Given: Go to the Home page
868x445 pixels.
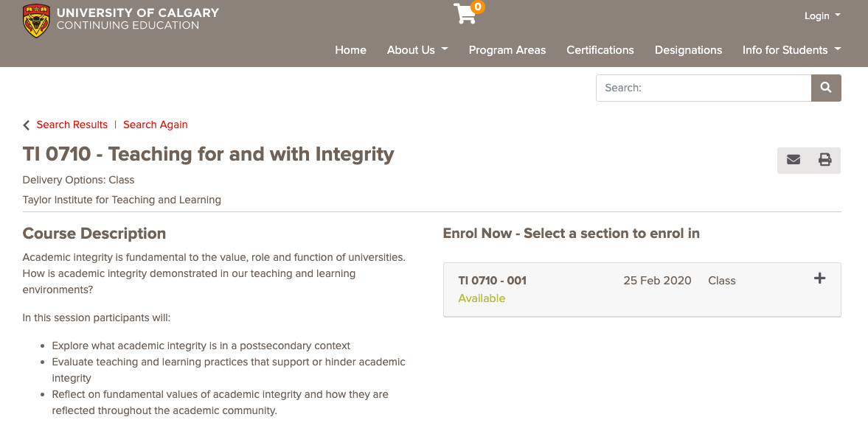Looking at the screenshot, I should (x=350, y=50).
